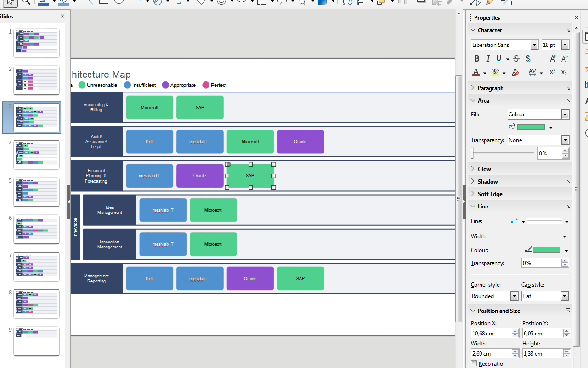Image resolution: width=588 pixels, height=368 pixels.
Task: Click the Increase Font Size icon
Action: coord(553,59)
